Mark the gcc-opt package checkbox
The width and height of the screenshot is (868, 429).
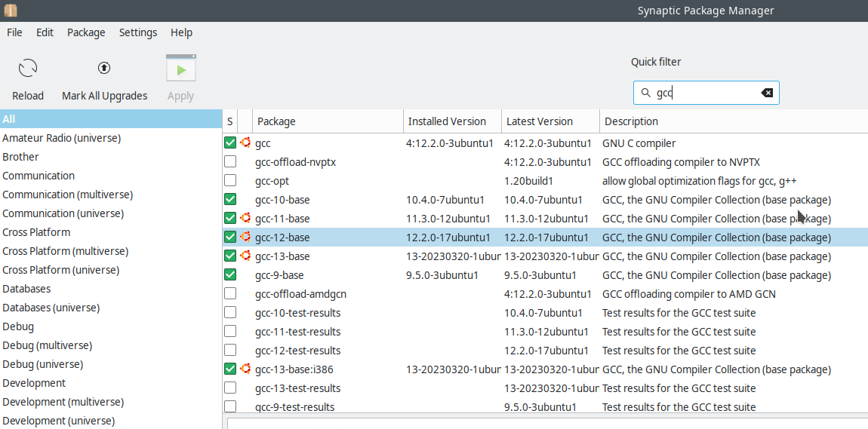[230, 180]
